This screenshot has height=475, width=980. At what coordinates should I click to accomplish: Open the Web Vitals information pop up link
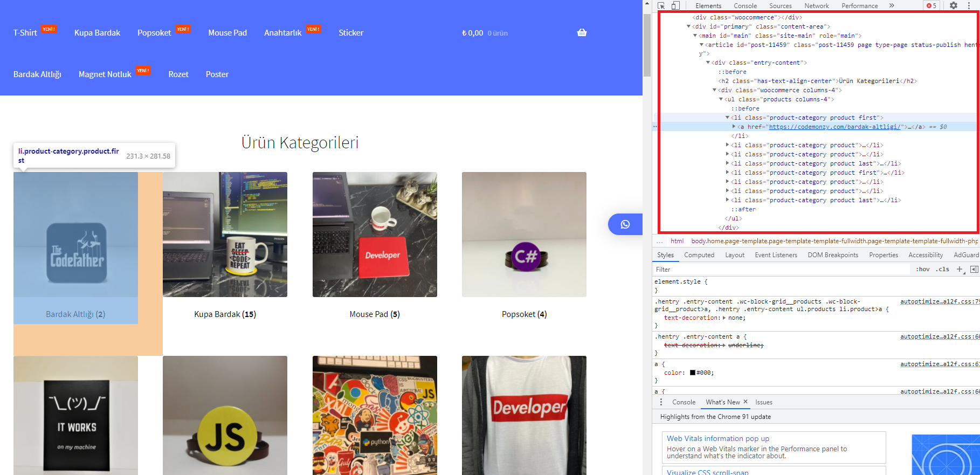pos(718,439)
